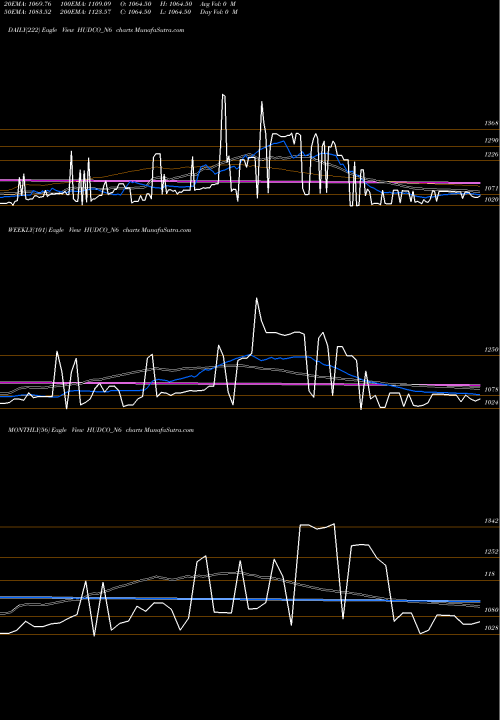The width and height of the screenshot is (500, 720).
Task: Click the 1252 price label on the monthly chart
Action: (491, 552)
